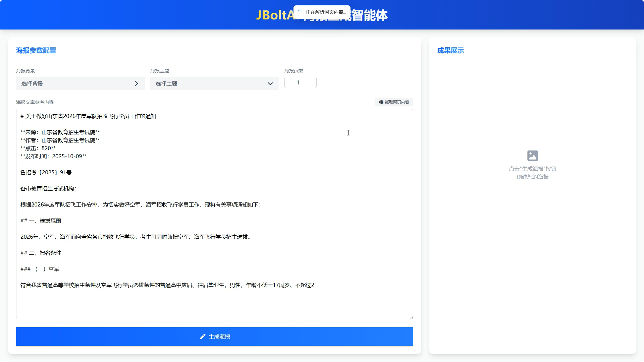Image resolution: width=644 pixels, height=362 pixels.
Task: Click the globe icon beside 抓取网页内容
Action: coord(381,102)
